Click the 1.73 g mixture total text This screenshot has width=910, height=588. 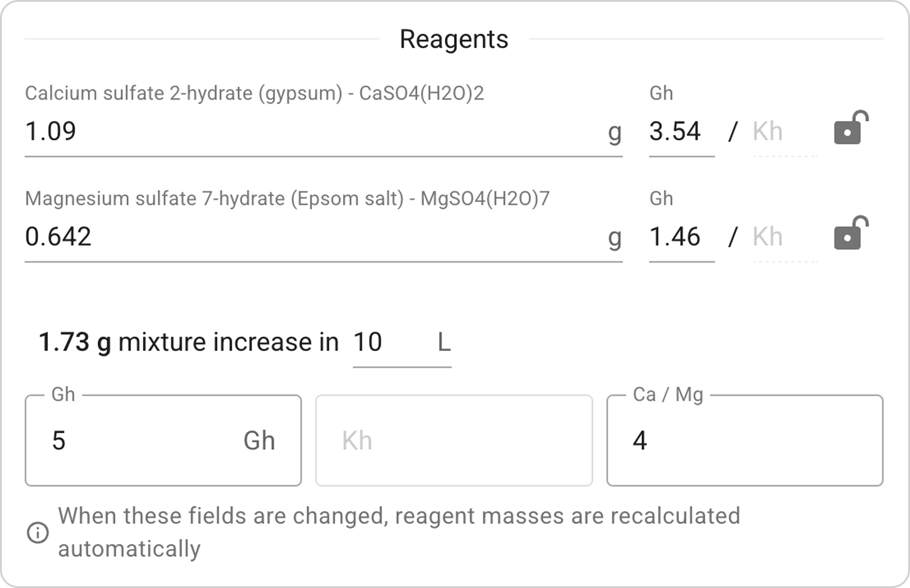tap(75, 342)
